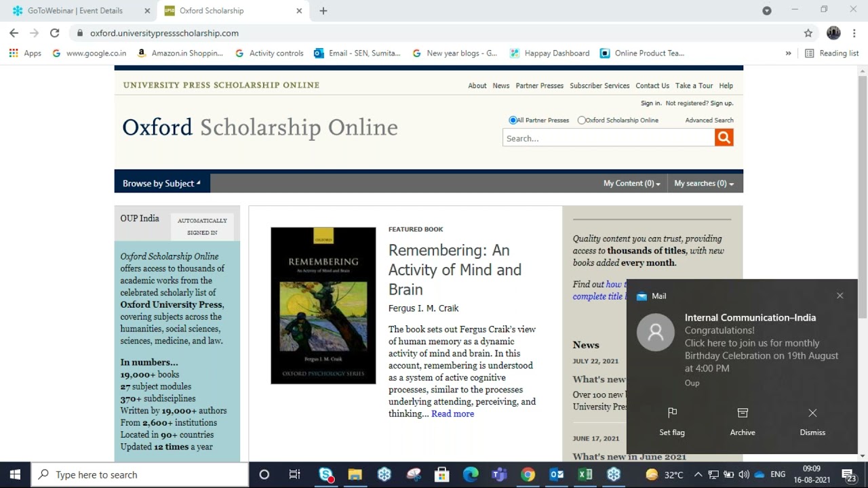Click the Sign up link
This screenshot has height=488, width=868.
[722, 103]
